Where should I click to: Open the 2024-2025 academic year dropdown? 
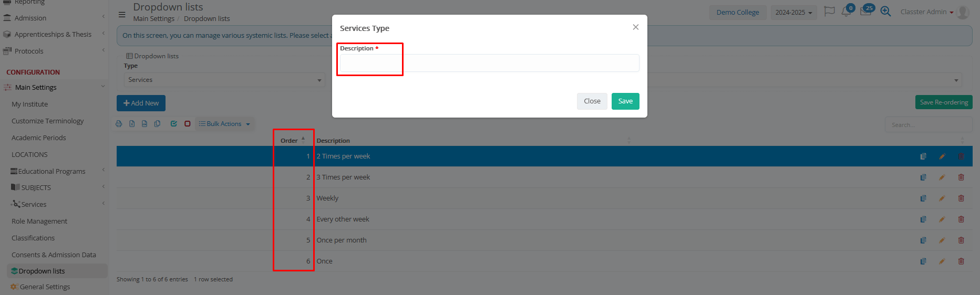(x=793, y=13)
